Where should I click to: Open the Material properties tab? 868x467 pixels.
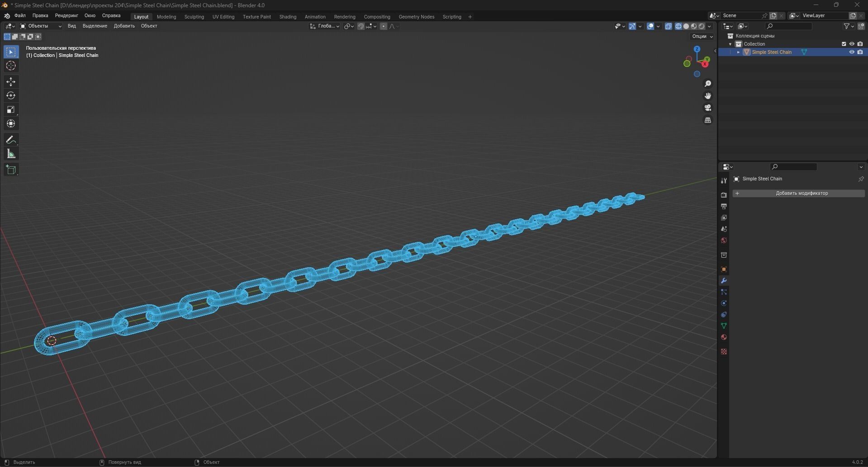click(724, 337)
